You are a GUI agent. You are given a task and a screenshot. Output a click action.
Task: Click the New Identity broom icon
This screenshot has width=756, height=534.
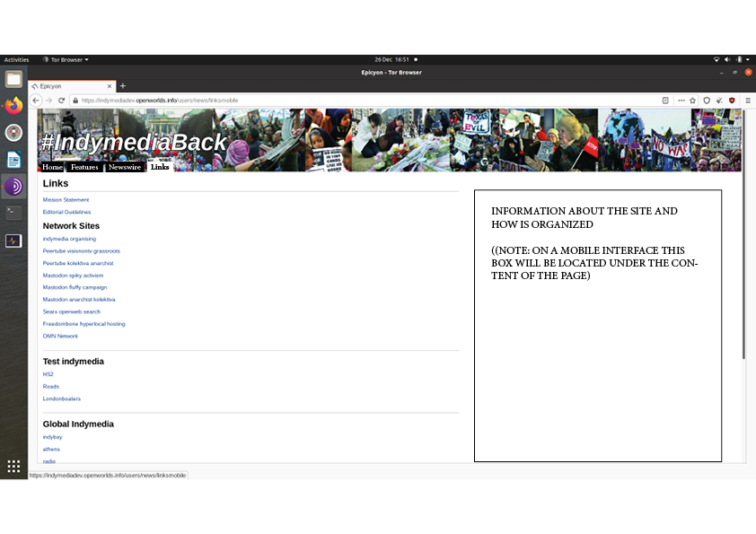click(x=719, y=101)
